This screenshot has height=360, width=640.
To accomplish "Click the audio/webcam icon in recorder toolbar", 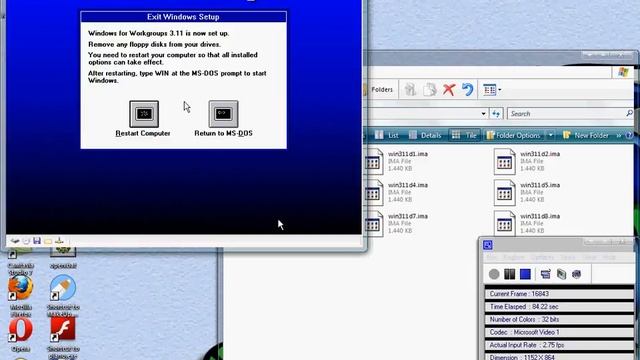I will point(576,274).
